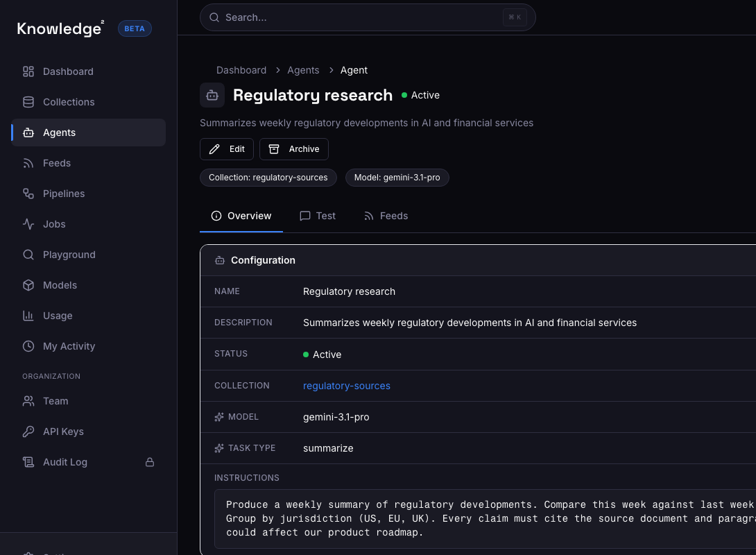
Task: Click the Regulatory research page title
Action: pos(312,96)
